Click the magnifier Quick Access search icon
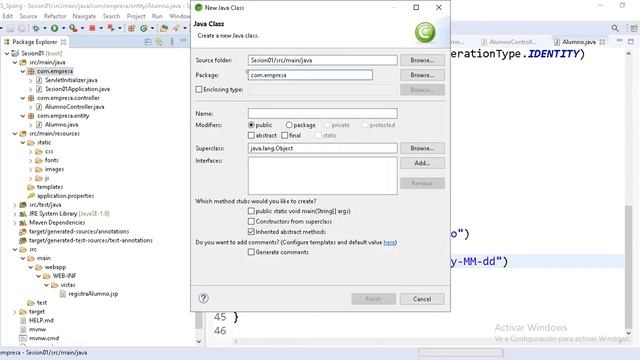Viewport: 640px width, 360px height. (x=615, y=28)
